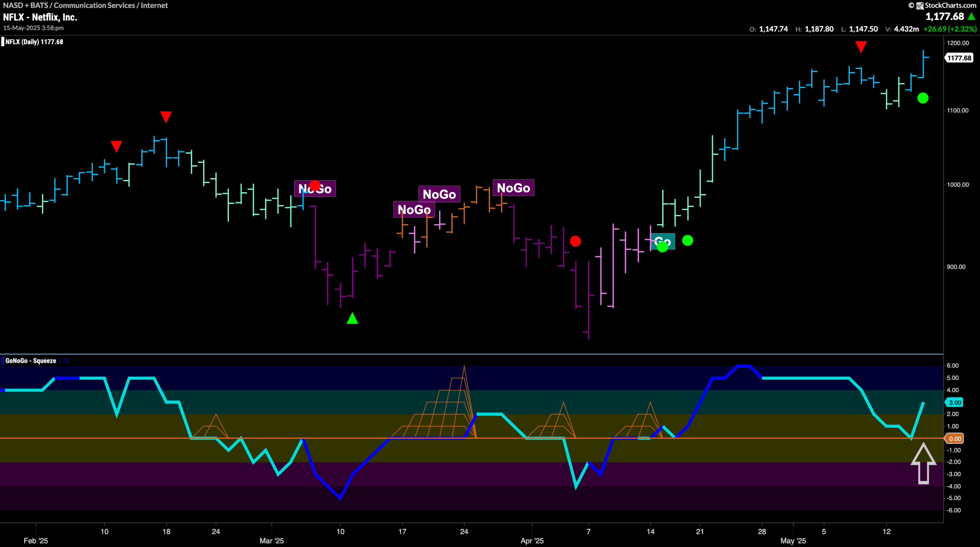This screenshot has width=980, height=547.
Task: Click the Mar '25 date axis label
Action: (x=271, y=540)
